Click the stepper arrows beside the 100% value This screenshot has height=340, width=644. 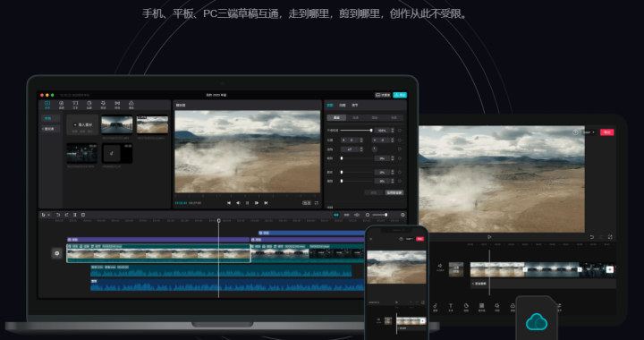click(393, 130)
